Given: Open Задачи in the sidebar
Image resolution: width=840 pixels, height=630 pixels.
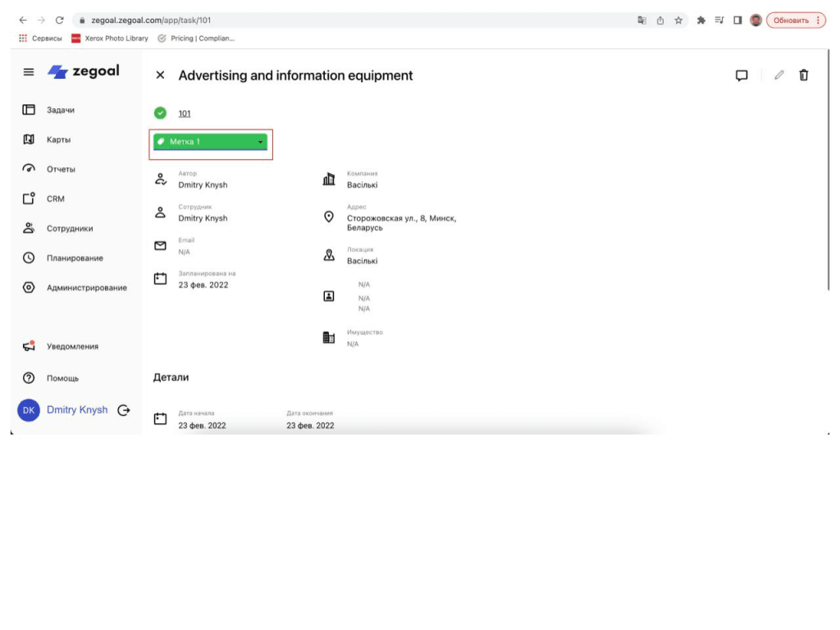Looking at the screenshot, I should (x=62, y=110).
